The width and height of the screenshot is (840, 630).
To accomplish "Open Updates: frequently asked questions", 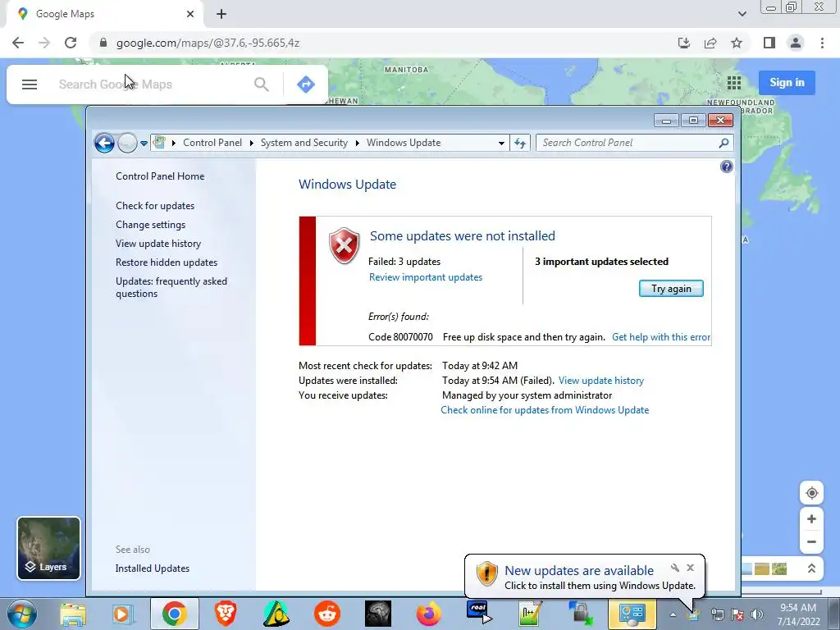I will click(x=171, y=287).
